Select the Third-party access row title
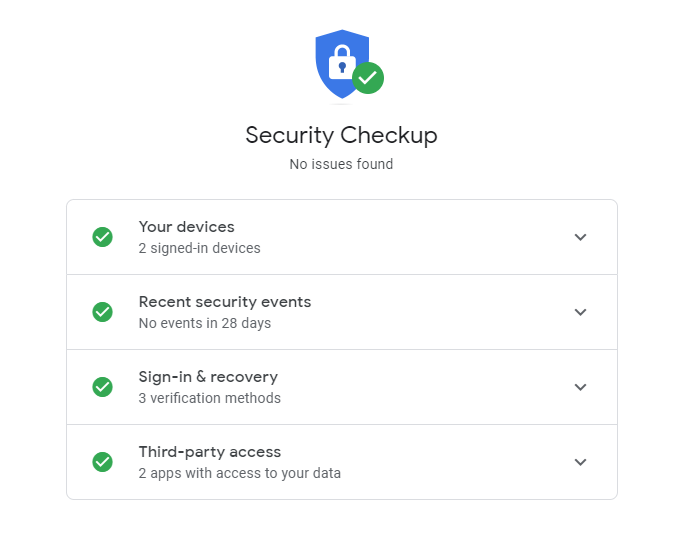This screenshot has width=685, height=542. coord(209,452)
